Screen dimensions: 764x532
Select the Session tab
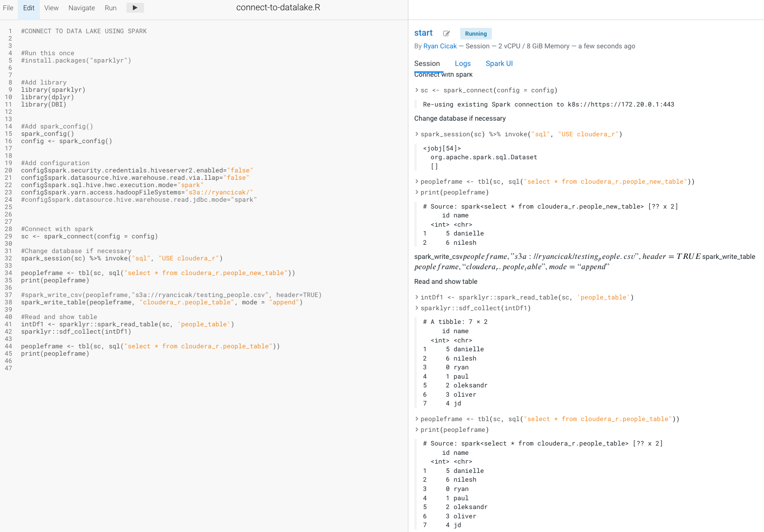(x=427, y=64)
